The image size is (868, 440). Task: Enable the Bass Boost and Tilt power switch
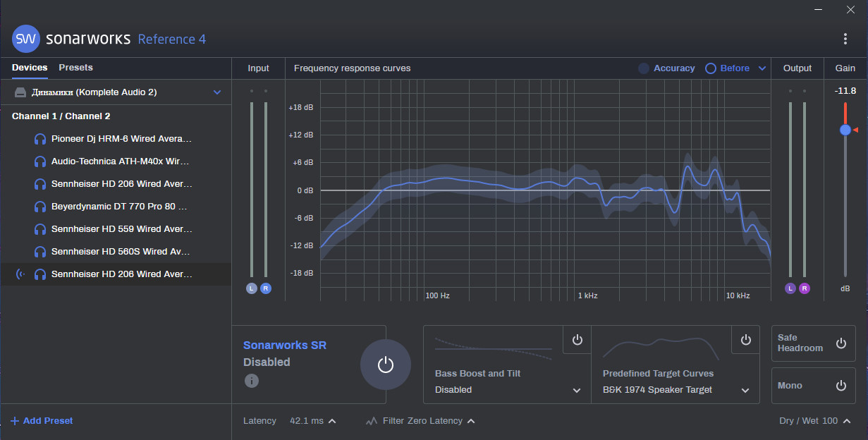(577, 340)
